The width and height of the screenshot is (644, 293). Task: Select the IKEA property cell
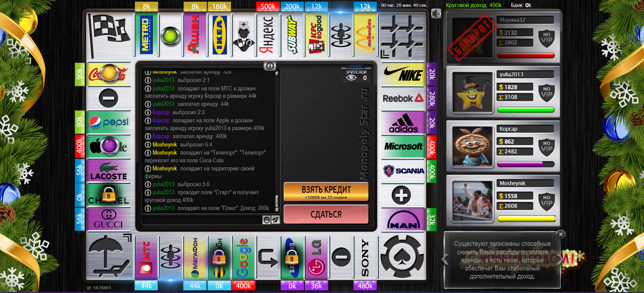coord(220,35)
